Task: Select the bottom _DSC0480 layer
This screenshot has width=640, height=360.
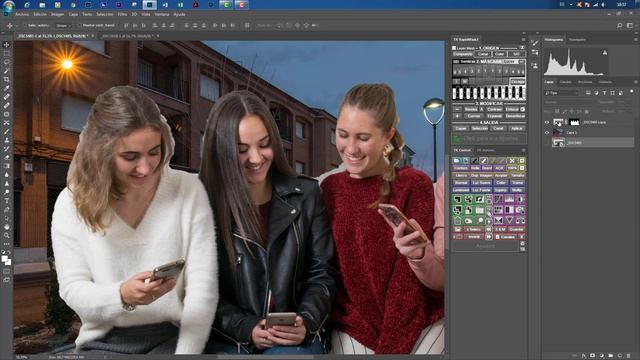Action: [590, 142]
